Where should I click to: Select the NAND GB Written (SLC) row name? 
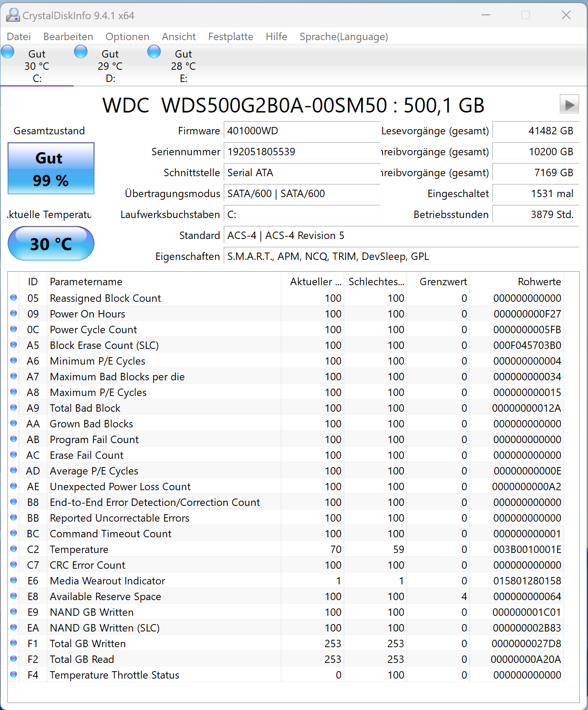pyautogui.click(x=105, y=628)
